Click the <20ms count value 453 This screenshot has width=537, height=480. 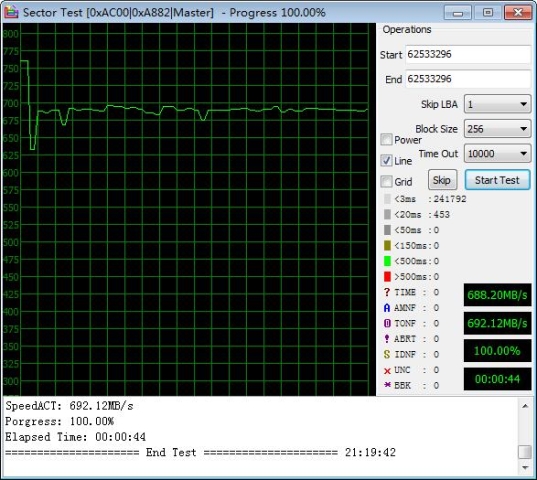pyautogui.click(x=442, y=214)
